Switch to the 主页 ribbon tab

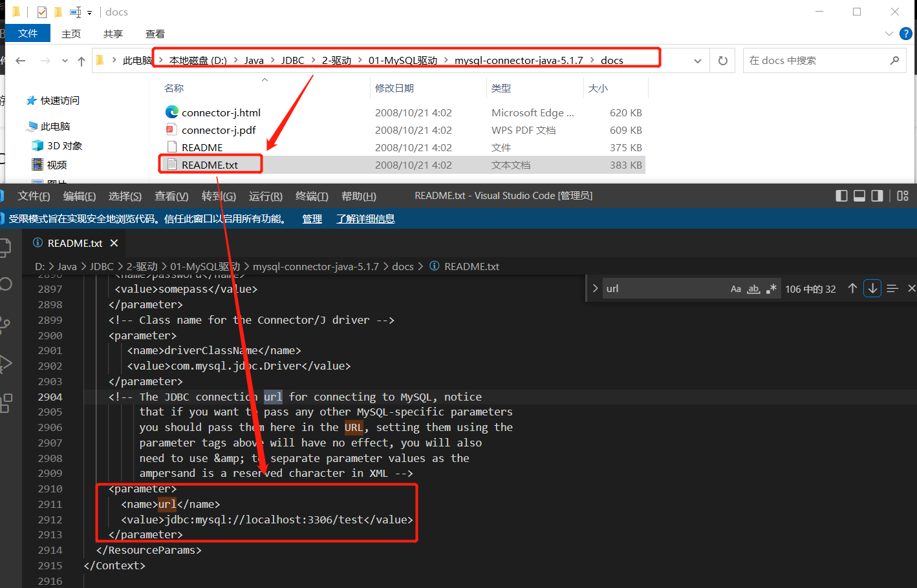71,34
